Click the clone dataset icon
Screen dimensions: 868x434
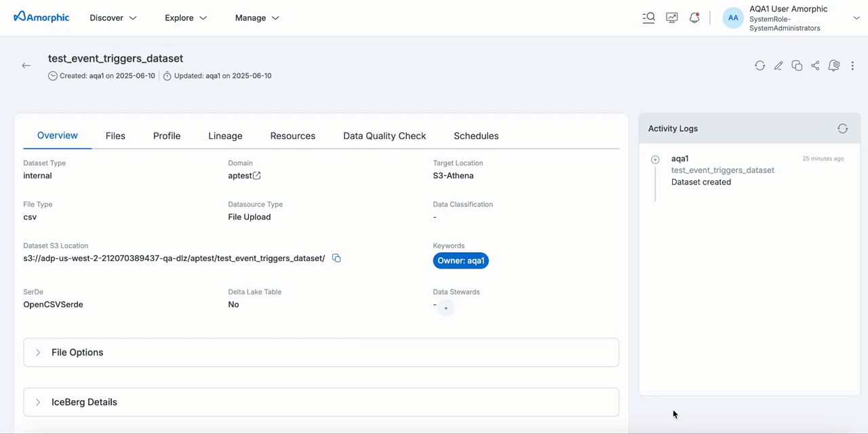[x=797, y=66]
